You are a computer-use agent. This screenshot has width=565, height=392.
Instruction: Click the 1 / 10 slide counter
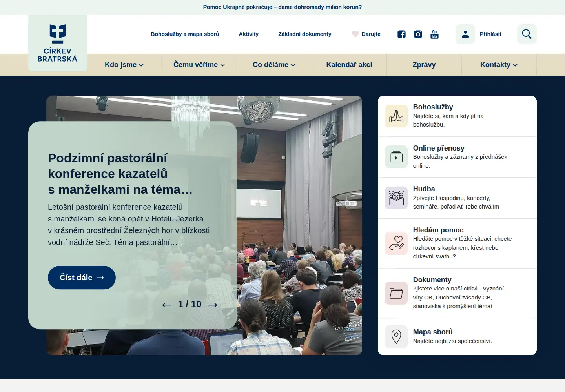pyautogui.click(x=190, y=304)
